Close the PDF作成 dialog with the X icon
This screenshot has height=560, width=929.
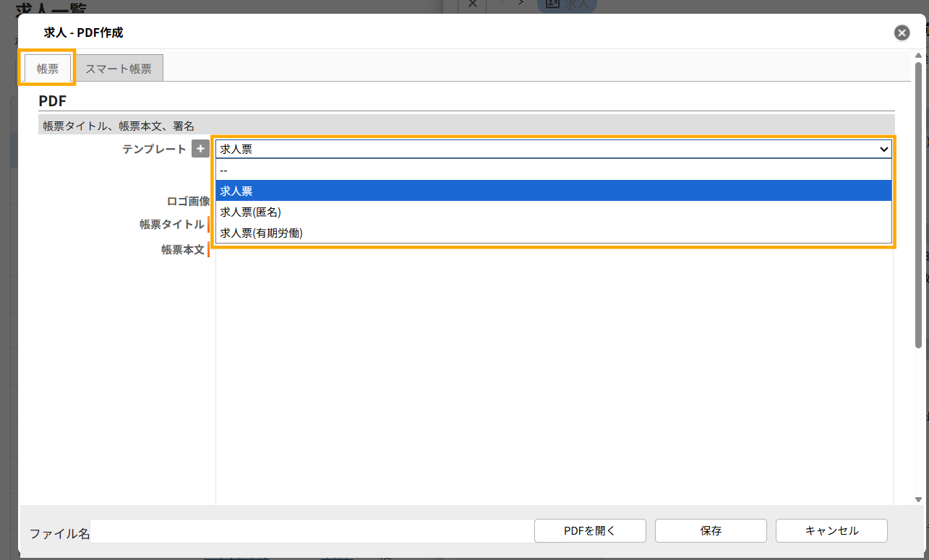tap(902, 33)
